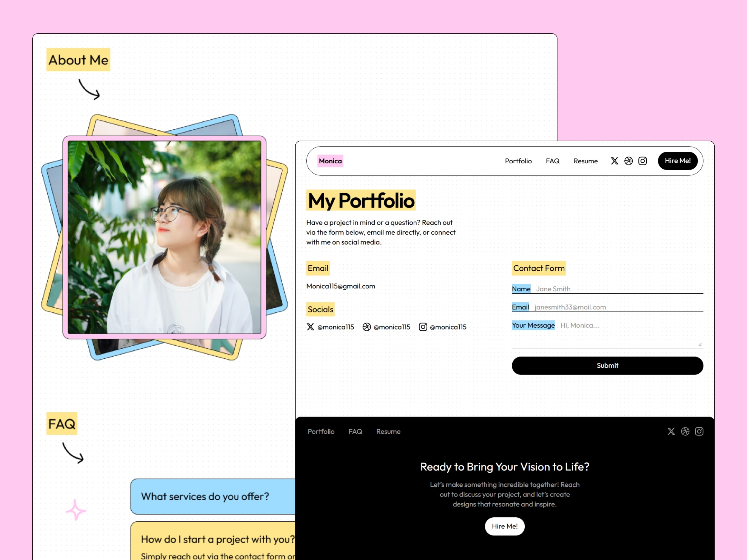
Task: Click the FAQ tab in navbar
Action: coord(552,161)
